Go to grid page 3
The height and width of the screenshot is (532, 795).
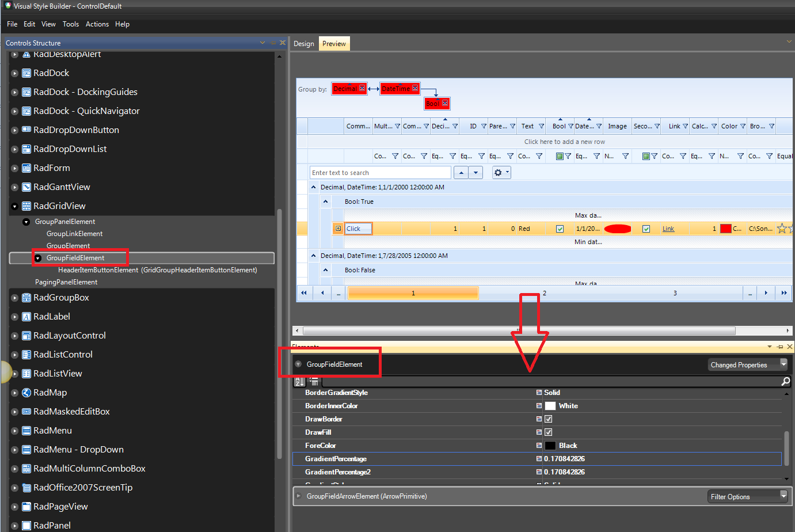(x=675, y=293)
